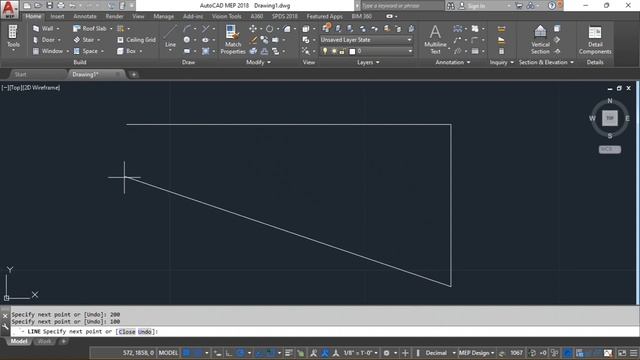
Task: Click the search binoculars icon
Action: click(451, 6)
